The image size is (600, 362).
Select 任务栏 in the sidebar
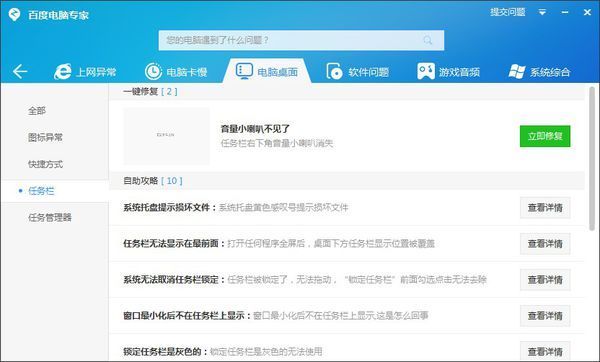(55, 191)
